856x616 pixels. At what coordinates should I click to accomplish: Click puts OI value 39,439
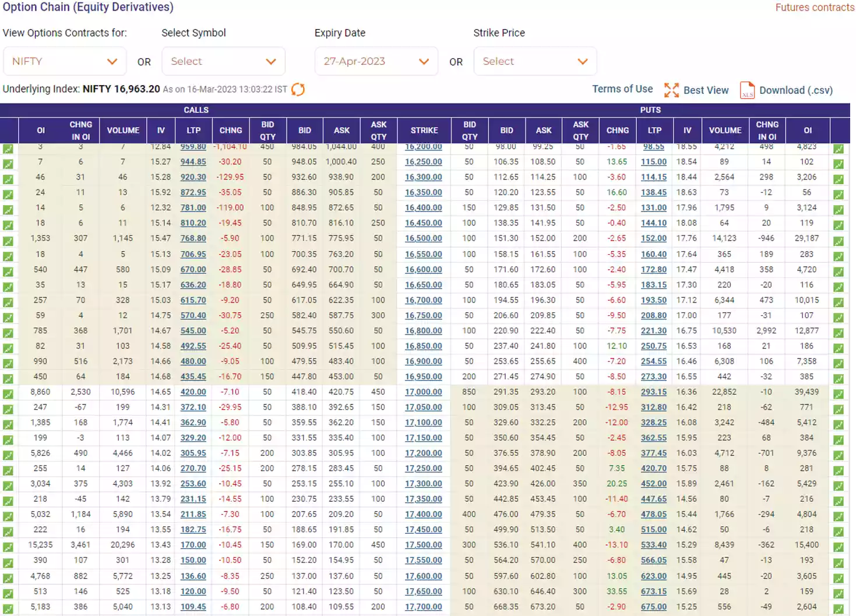click(x=806, y=392)
